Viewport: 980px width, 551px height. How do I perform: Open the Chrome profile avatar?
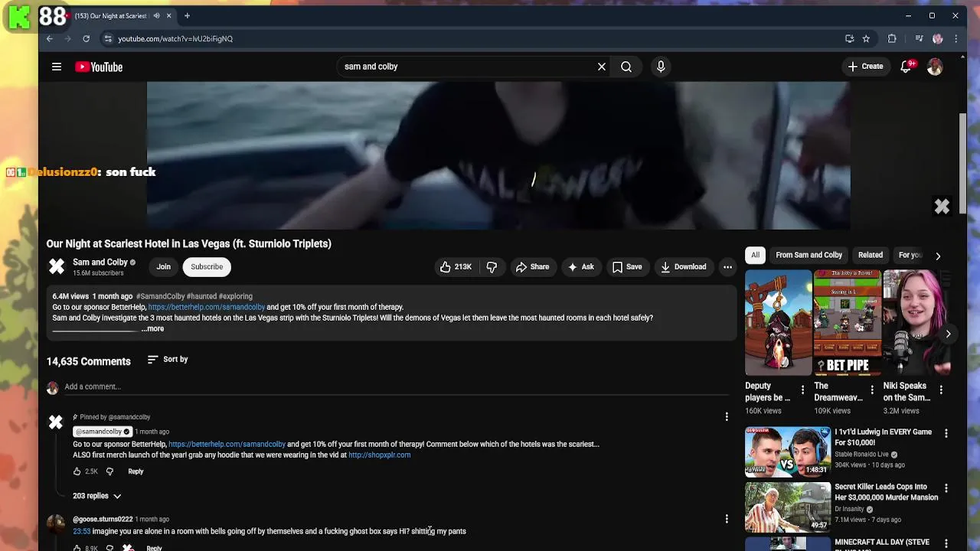pyautogui.click(x=937, y=38)
